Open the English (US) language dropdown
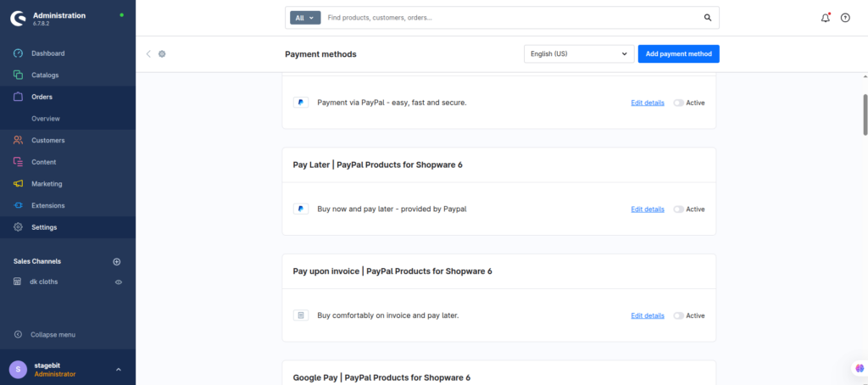The image size is (868, 385). point(579,53)
